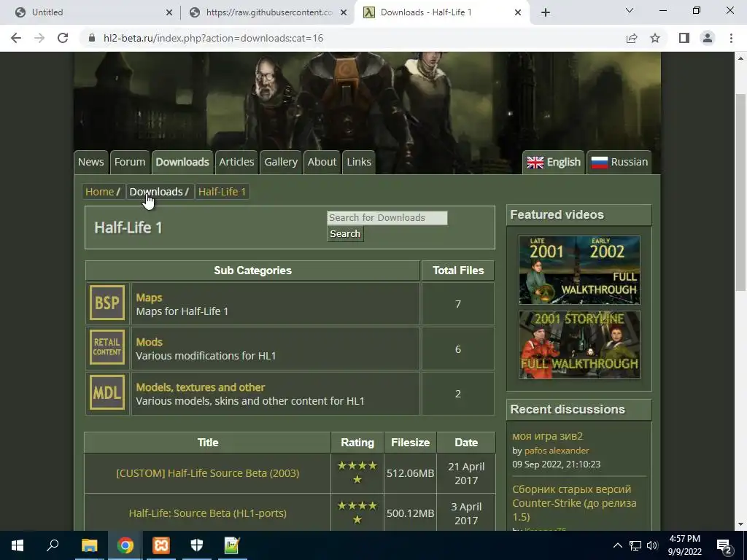
Task: Show hidden system tray icons
Action: pos(617,545)
